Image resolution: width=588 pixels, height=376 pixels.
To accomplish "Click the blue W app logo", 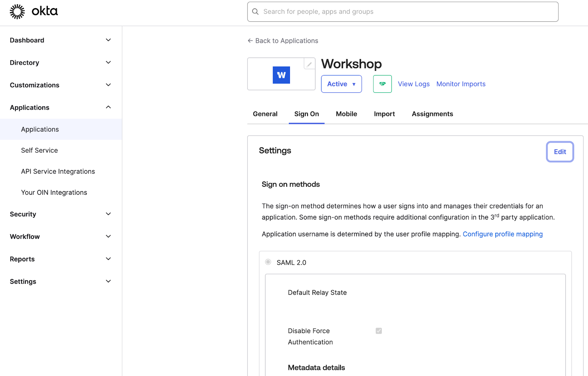I will click(x=282, y=75).
